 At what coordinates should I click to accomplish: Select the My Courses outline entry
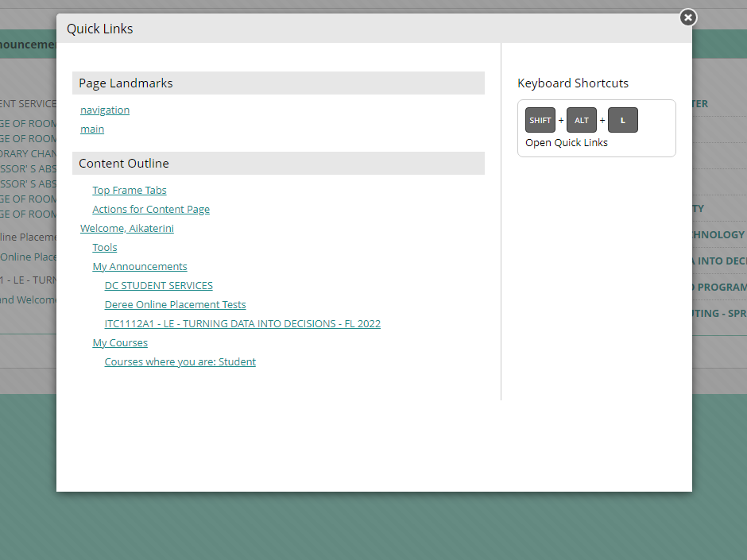pos(120,342)
